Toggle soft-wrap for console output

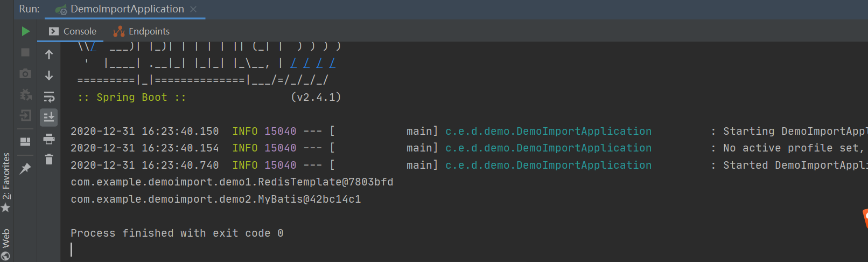click(49, 96)
